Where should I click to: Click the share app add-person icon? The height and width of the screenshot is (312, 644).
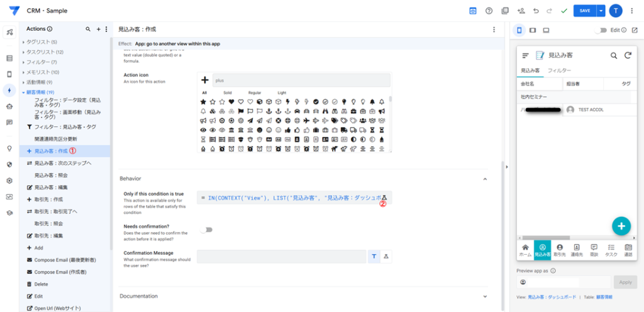[521, 11]
